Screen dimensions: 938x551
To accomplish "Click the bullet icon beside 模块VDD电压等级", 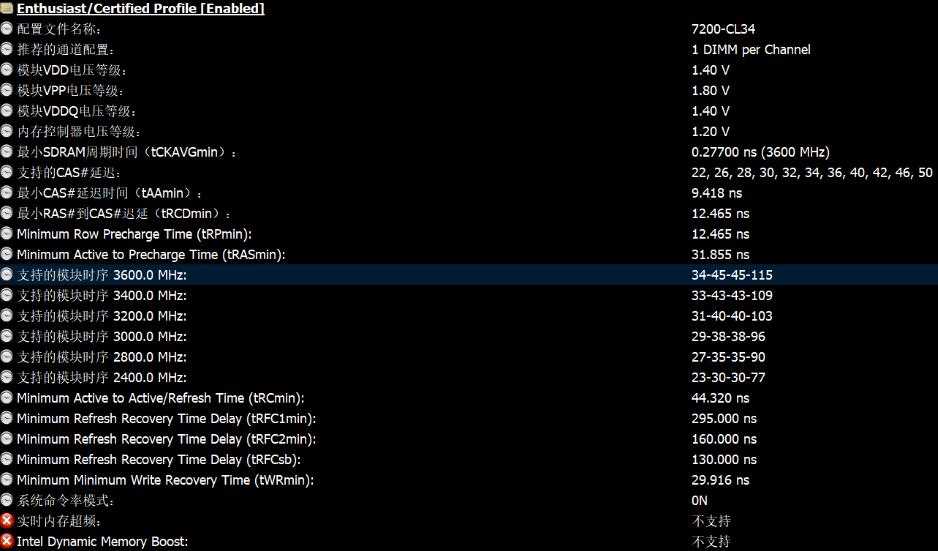I will coord(7,70).
